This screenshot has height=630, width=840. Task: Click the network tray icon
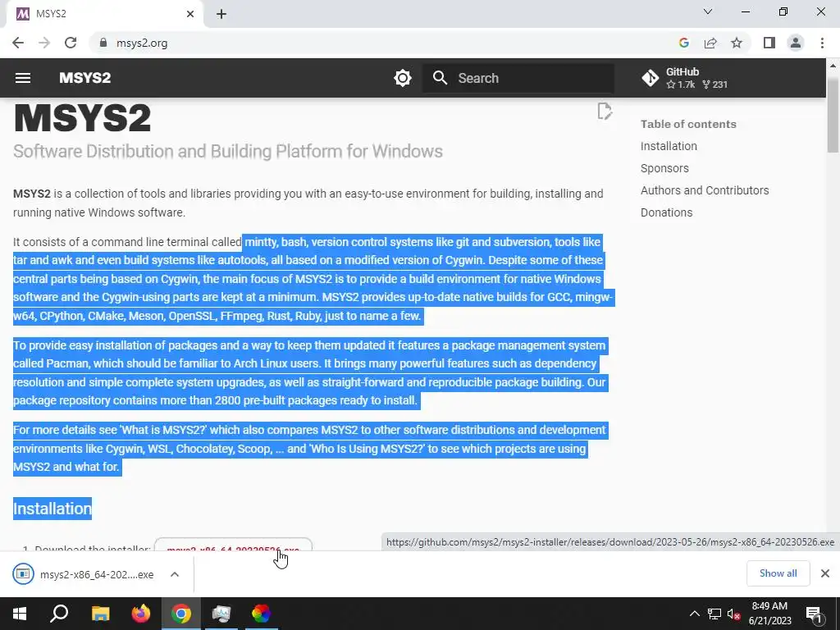tap(714, 614)
